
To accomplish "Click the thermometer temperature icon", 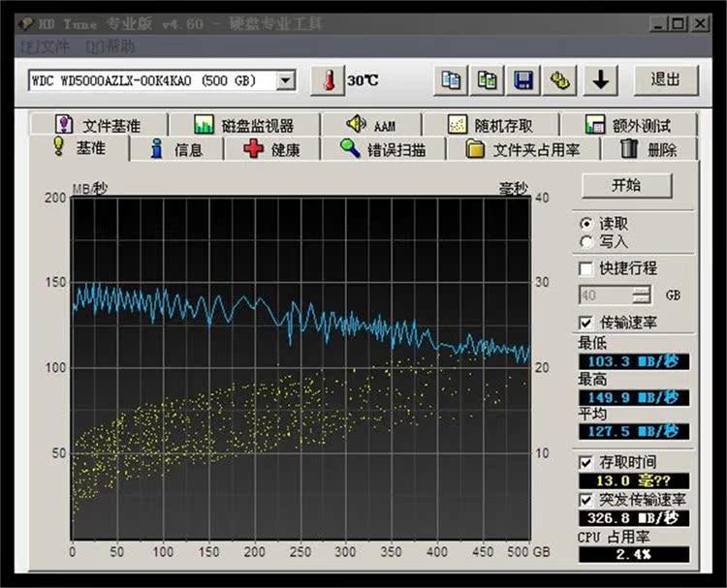I will tap(327, 79).
